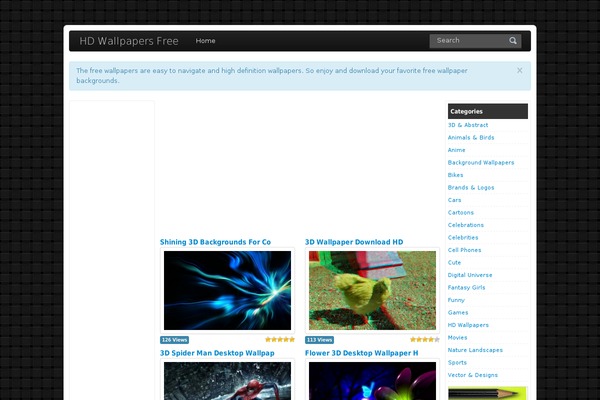This screenshot has width=600, height=400.
Task: Click the 126 Views badge
Action: [174, 340]
